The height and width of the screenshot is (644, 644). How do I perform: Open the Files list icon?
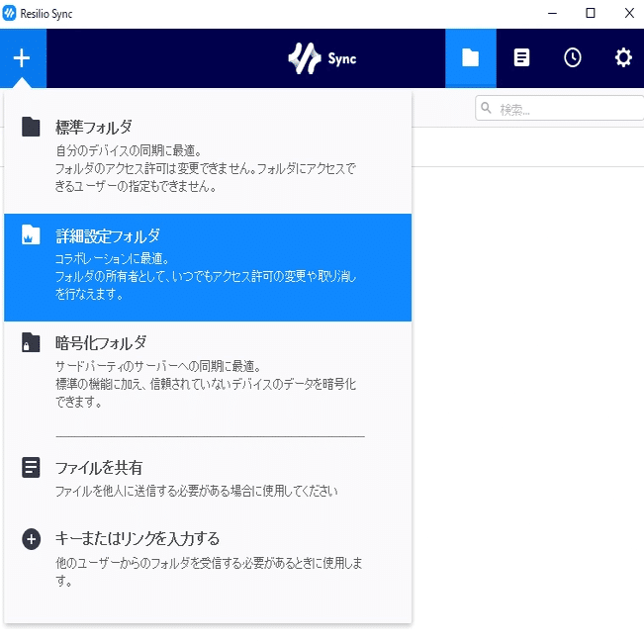click(521, 58)
